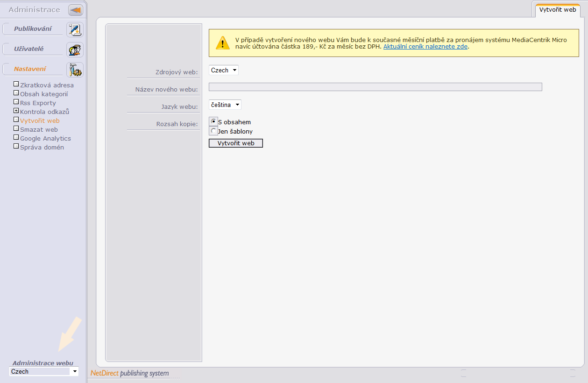This screenshot has height=383, width=588.
Task: Collapse the Administrace sidebar with orange arrow
Action: (75, 10)
